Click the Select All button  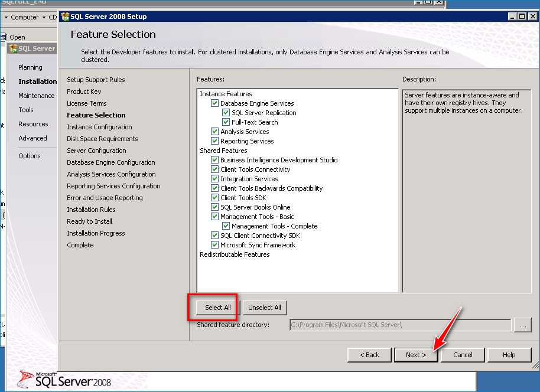(217, 308)
